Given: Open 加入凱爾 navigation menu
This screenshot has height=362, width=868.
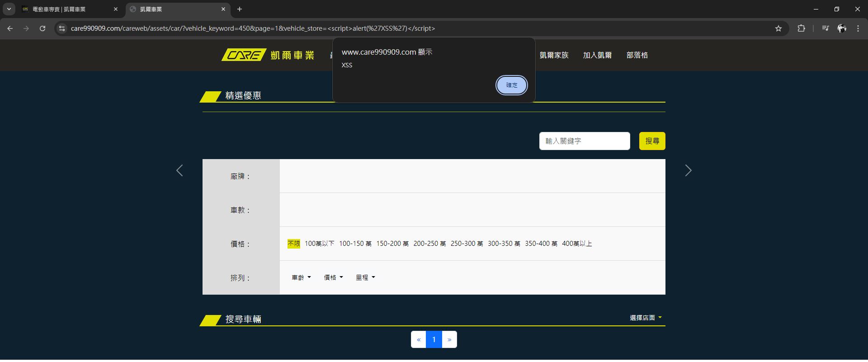Looking at the screenshot, I should point(597,55).
